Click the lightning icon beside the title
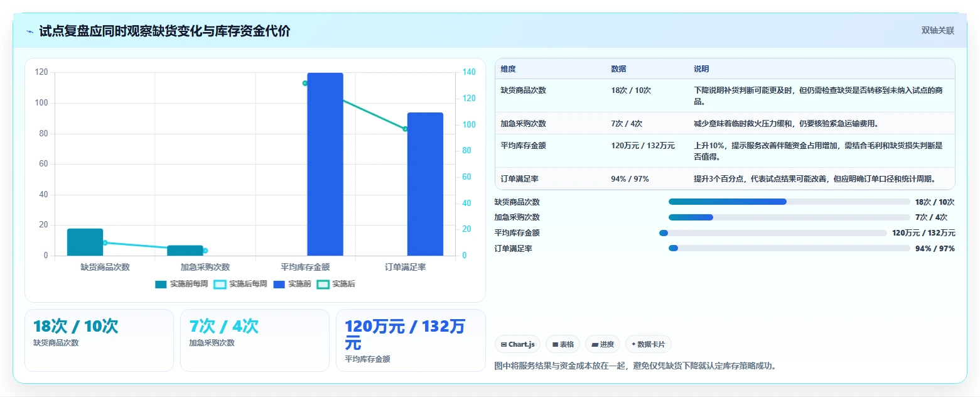Screen dimensions: 980x397 [30, 31]
